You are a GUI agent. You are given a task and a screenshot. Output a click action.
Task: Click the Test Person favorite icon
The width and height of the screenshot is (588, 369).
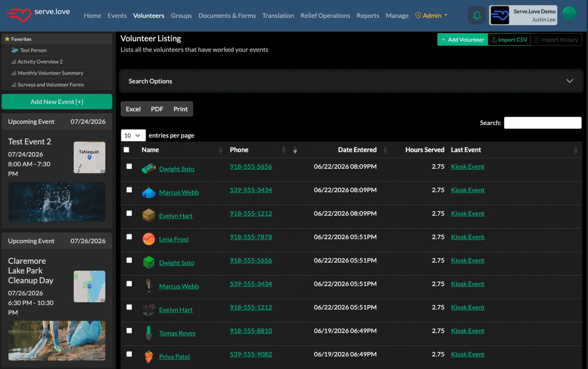pos(15,50)
